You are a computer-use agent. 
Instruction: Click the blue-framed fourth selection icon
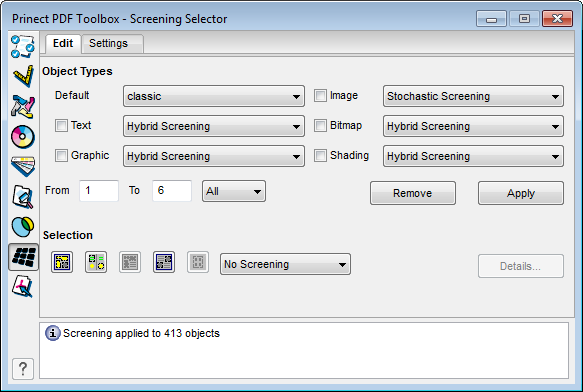tap(164, 262)
